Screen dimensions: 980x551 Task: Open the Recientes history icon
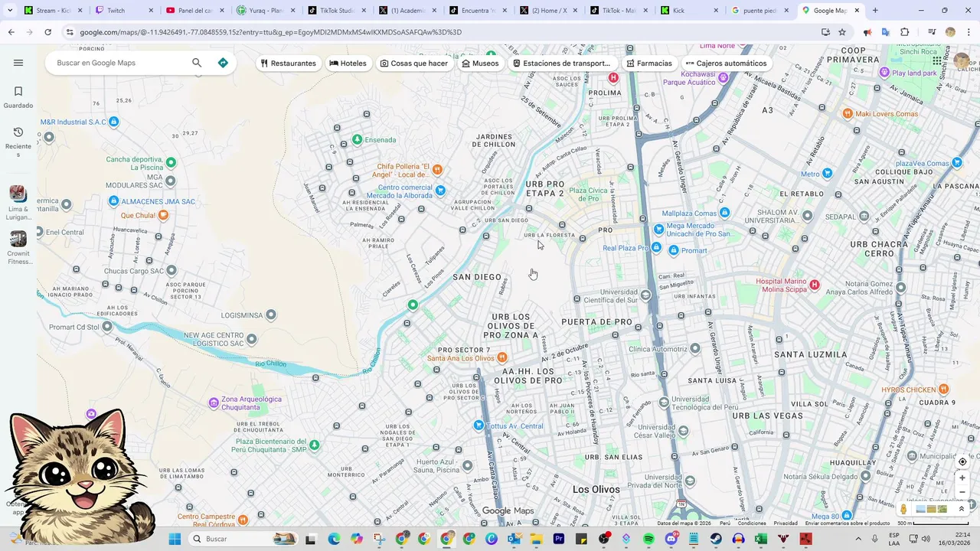pos(18,132)
